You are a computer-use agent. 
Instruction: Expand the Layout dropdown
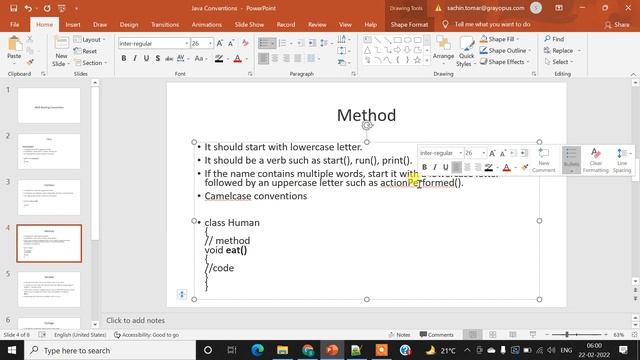pos(89,40)
